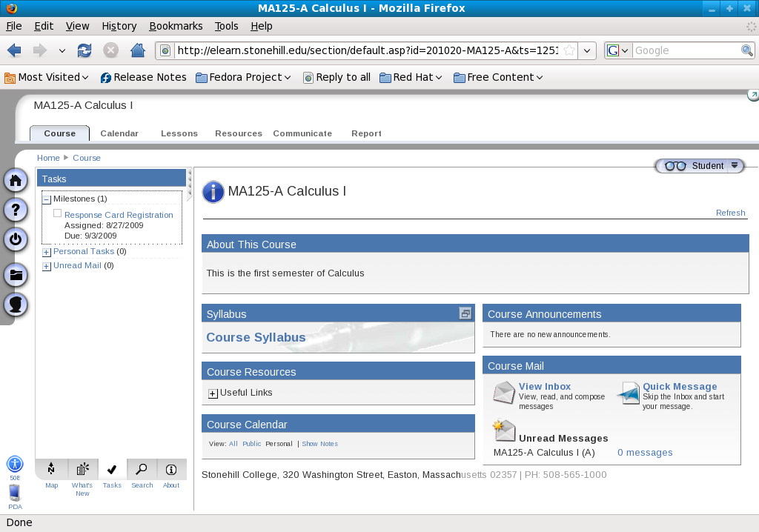Collapse the Milestones tree node
Image resolution: width=759 pixels, height=532 pixels.
pyautogui.click(x=47, y=199)
